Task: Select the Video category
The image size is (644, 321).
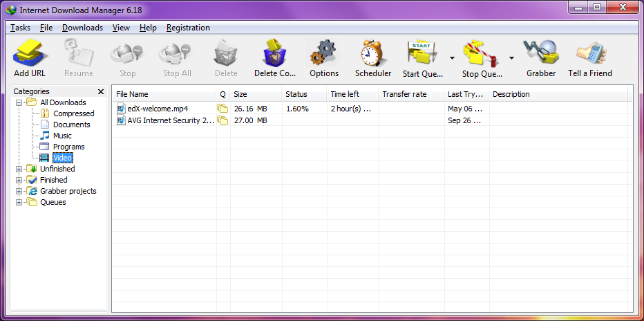Action: tap(63, 158)
